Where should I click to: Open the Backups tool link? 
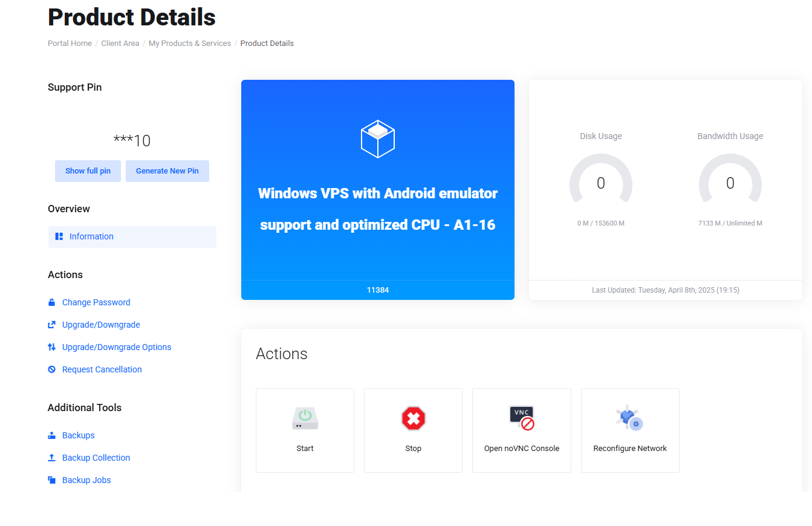pyautogui.click(x=79, y=435)
